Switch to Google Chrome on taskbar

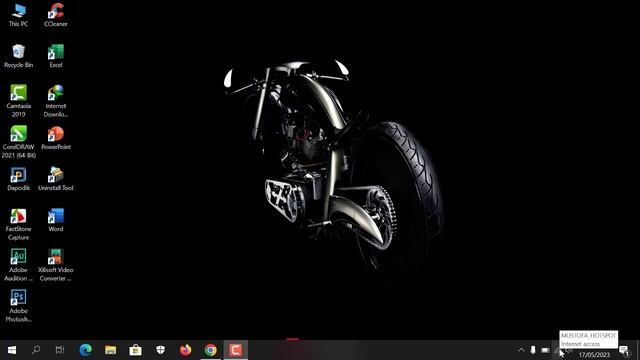211,350
